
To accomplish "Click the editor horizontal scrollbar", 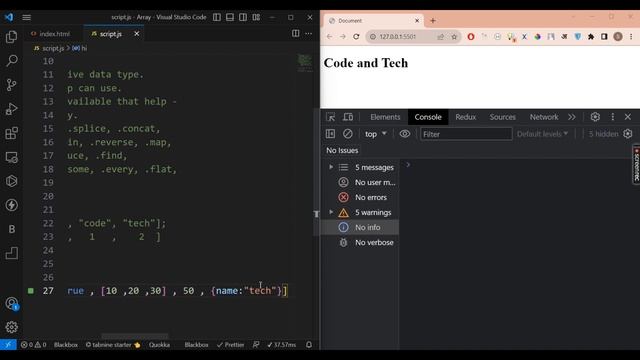I will tap(135, 336).
